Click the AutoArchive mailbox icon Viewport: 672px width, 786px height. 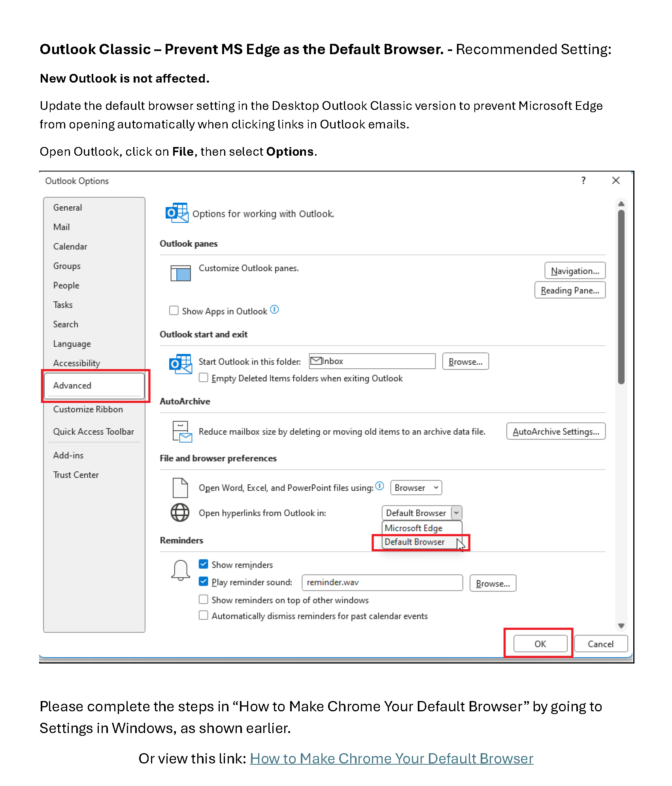(x=182, y=432)
